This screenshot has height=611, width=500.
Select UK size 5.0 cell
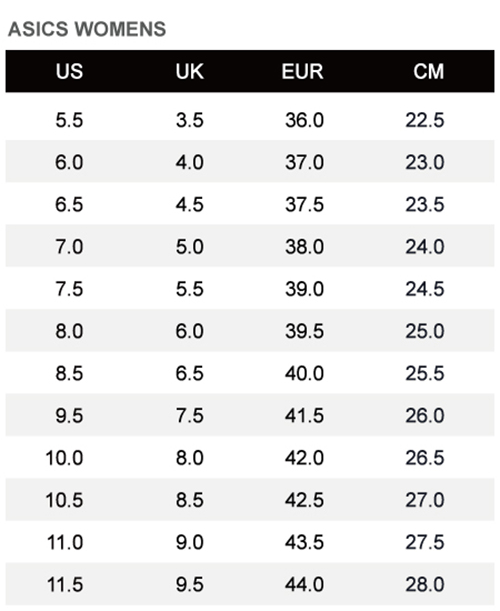click(189, 247)
